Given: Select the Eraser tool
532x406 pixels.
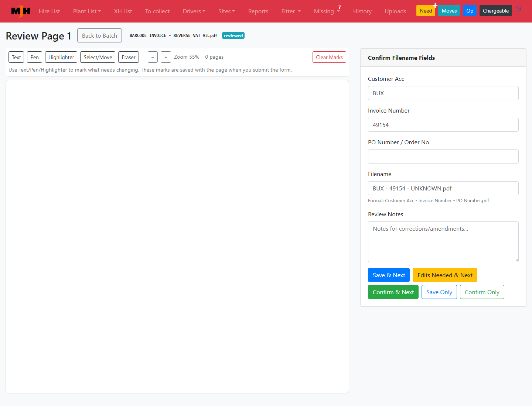Looking at the screenshot, I should click(129, 57).
